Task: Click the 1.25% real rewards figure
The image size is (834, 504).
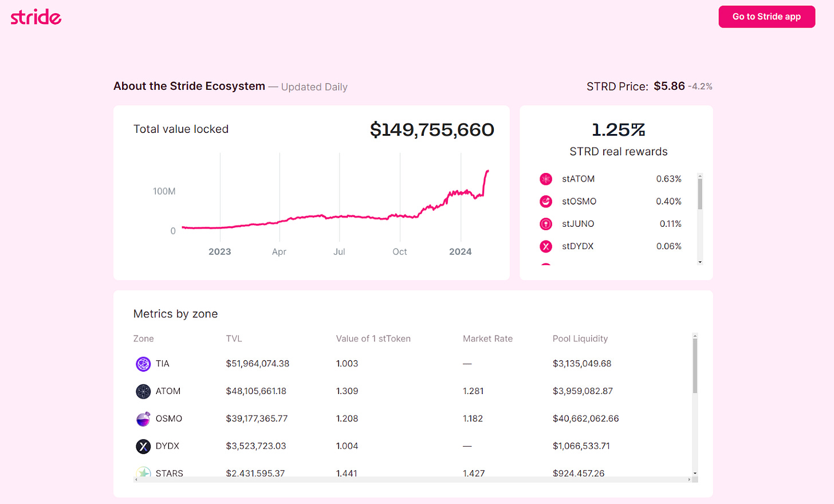Action: coord(619,130)
